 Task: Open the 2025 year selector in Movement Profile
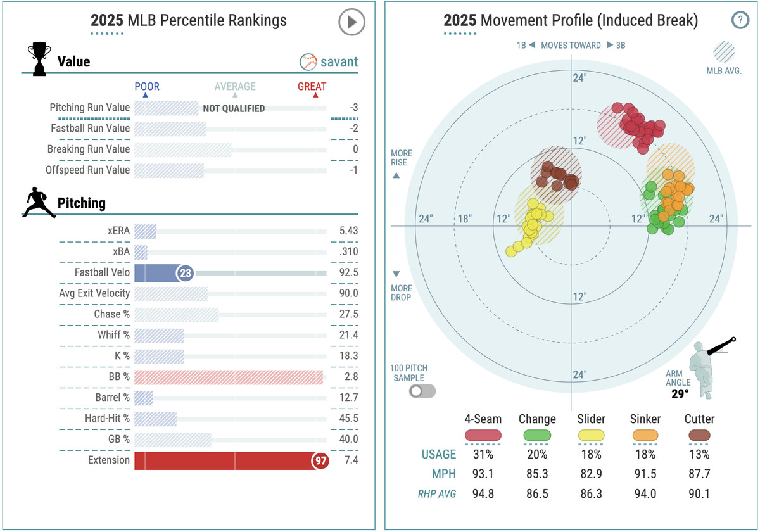(460, 21)
